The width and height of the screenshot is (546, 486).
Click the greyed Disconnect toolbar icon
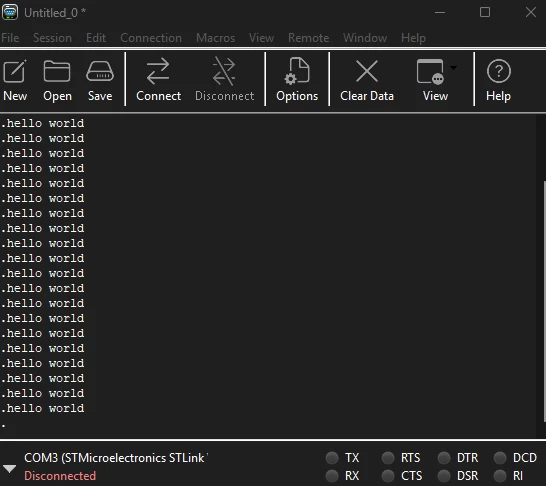[224, 80]
